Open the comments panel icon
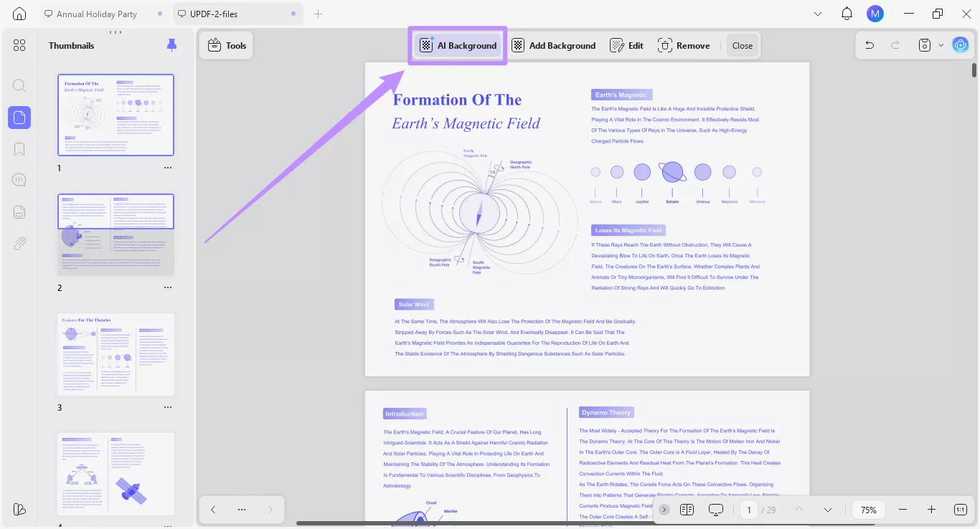 click(19, 179)
